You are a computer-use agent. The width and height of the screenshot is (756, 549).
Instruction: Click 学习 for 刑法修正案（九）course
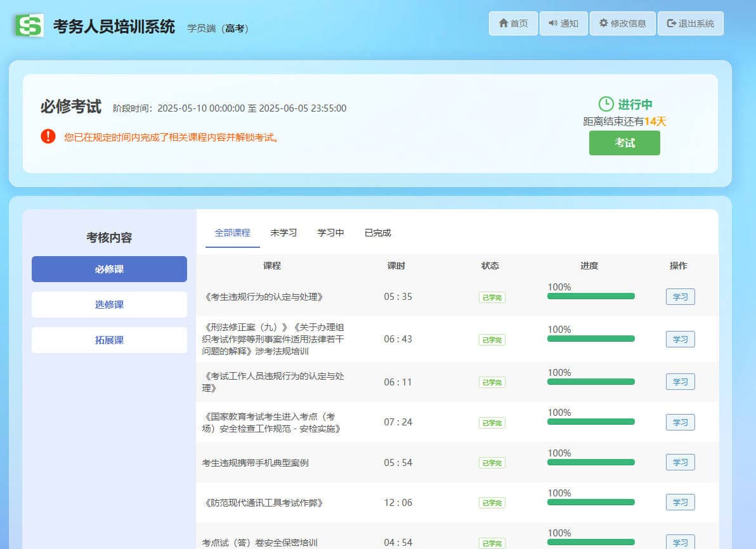[x=681, y=339]
